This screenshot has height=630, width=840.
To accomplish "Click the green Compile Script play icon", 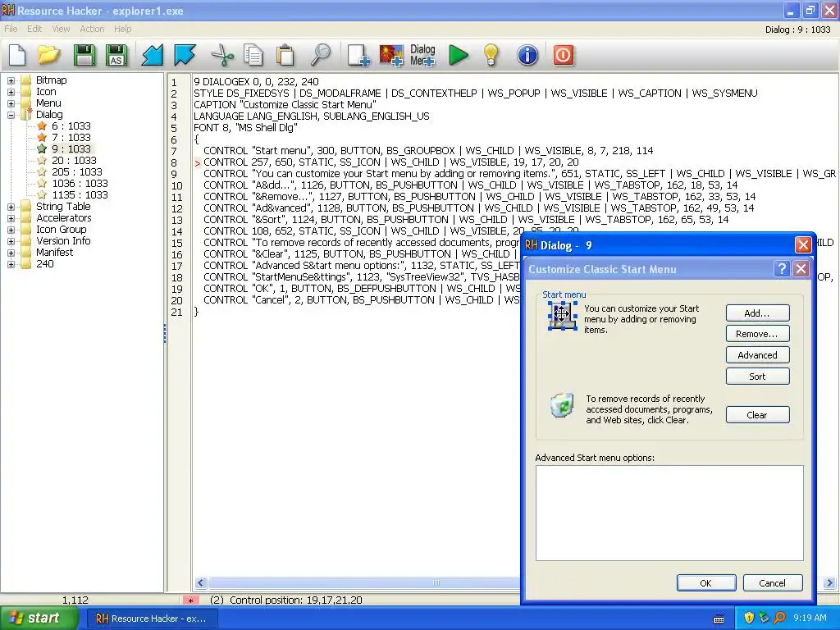I will (458, 55).
